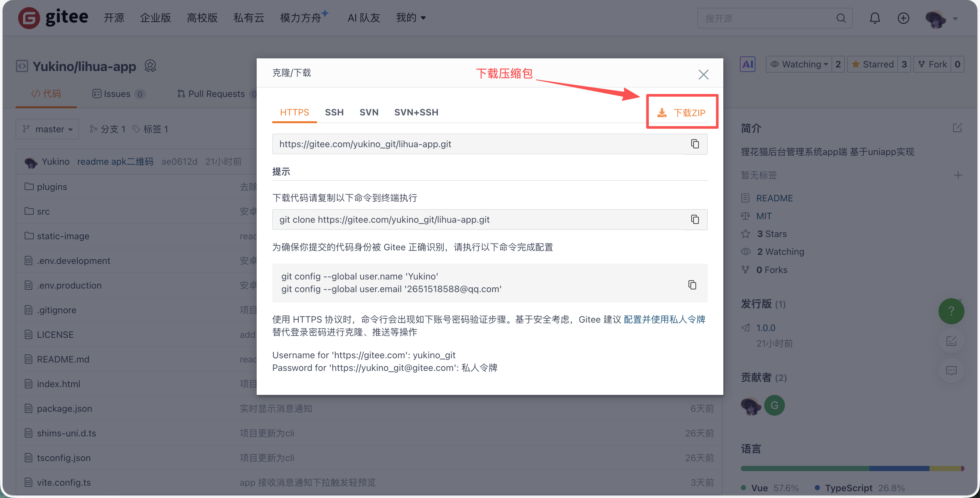Open the notifications bell
This screenshot has height=498, width=980.
[x=875, y=18]
